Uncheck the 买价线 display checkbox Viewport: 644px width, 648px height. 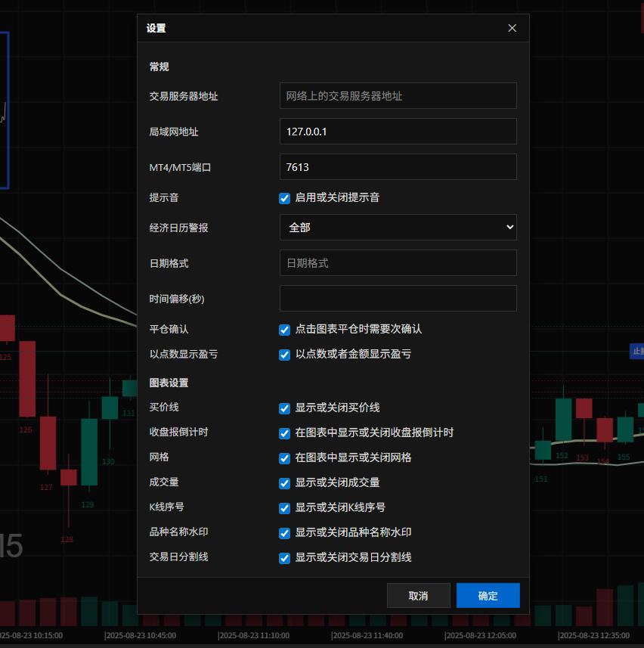pyautogui.click(x=285, y=408)
